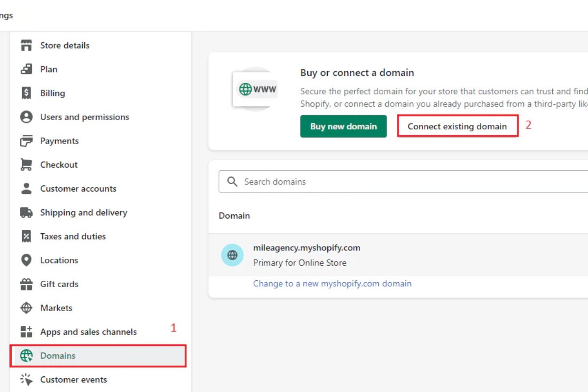Image resolution: width=588 pixels, height=392 pixels.
Task: Click the Markets globe icon
Action: coord(26,308)
